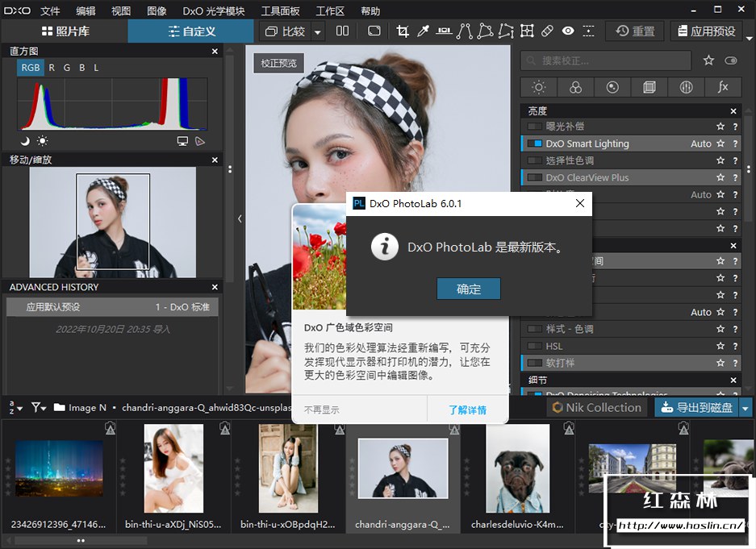Activate the Repair bandage tool
756x549 pixels.
[547, 31]
